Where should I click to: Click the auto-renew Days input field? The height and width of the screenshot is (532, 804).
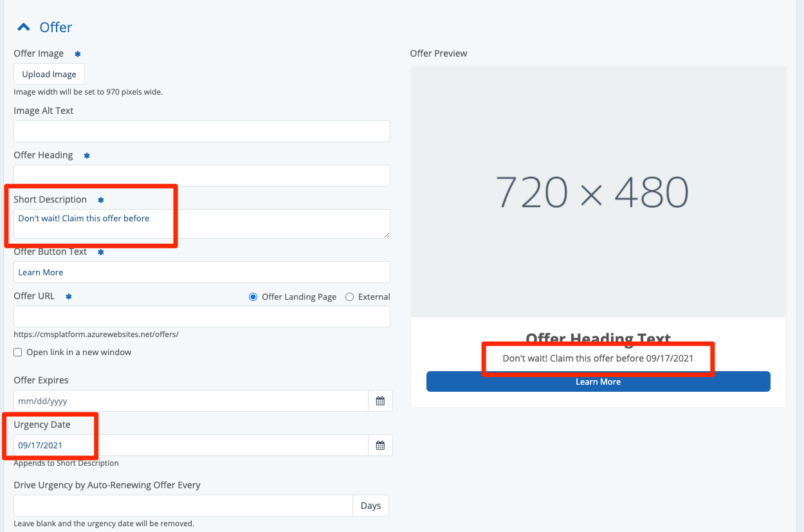pos(183,506)
